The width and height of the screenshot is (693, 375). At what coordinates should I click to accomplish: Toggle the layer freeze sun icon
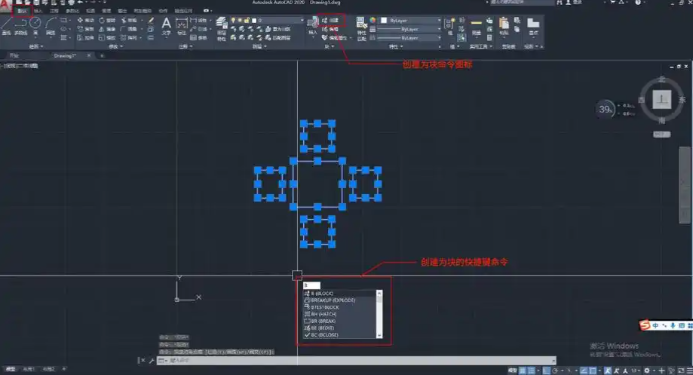[240, 20]
